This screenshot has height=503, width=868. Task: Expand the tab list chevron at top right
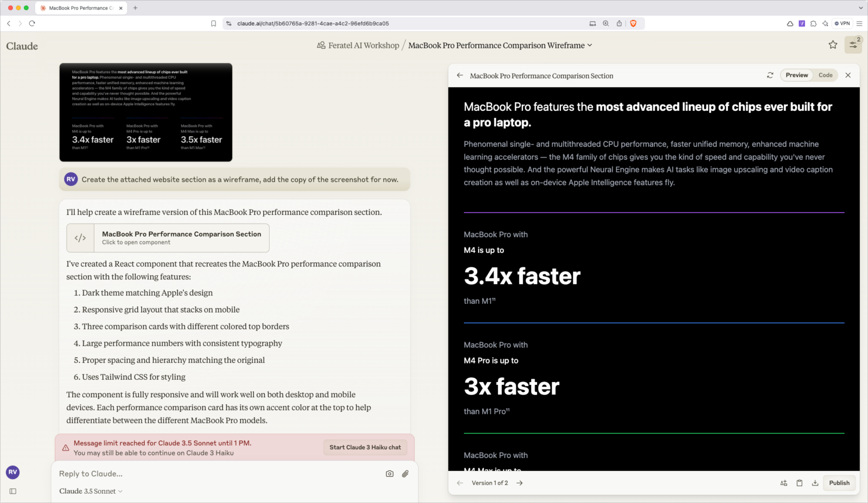point(860,8)
